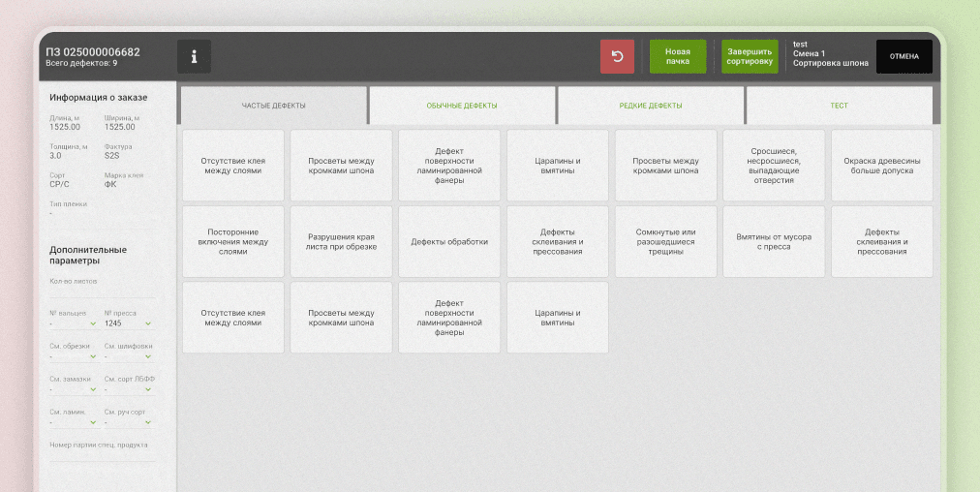Pick the Вмятины от мусора с пресса tile
The image size is (980, 492).
coord(774,242)
